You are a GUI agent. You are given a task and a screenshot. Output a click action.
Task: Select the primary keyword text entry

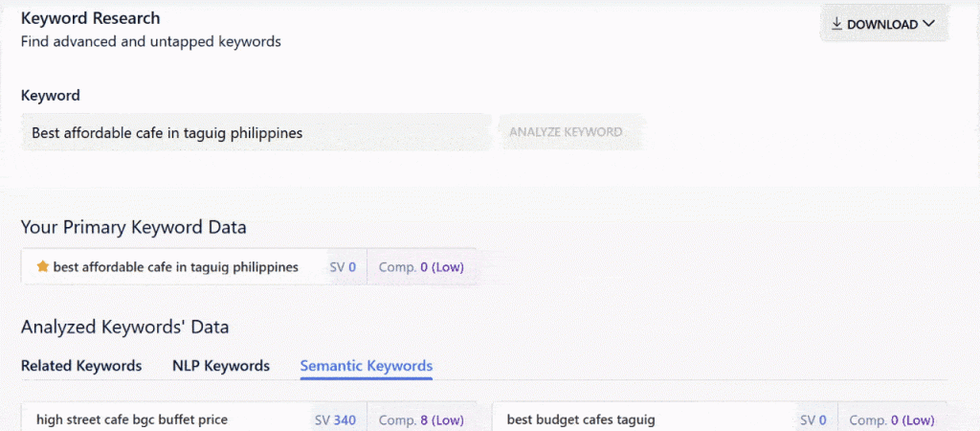coord(175,267)
